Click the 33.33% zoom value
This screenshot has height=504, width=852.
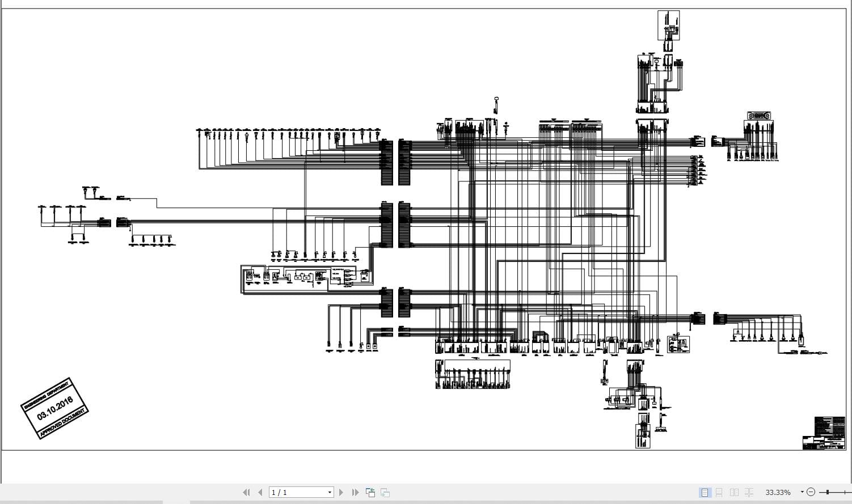pos(778,492)
